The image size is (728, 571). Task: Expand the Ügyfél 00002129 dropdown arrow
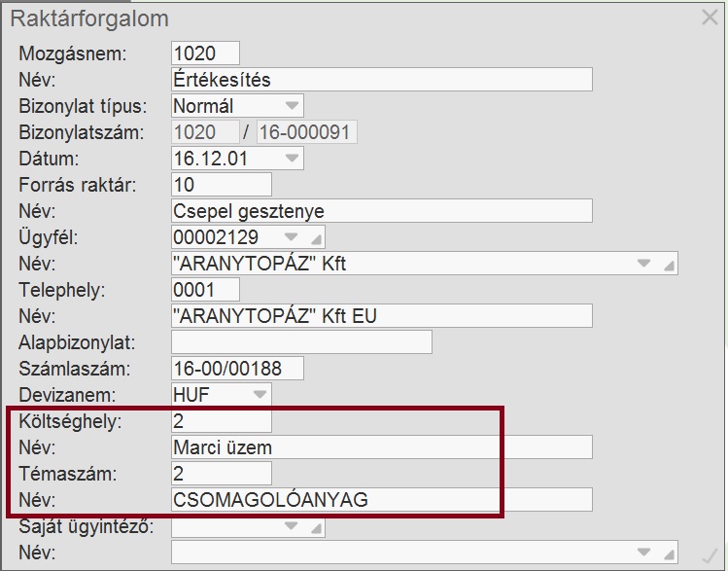point(291,237)
